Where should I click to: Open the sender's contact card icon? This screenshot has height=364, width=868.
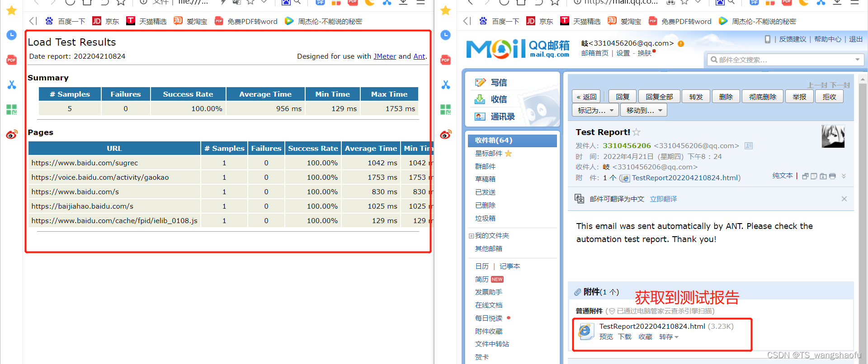749,146
